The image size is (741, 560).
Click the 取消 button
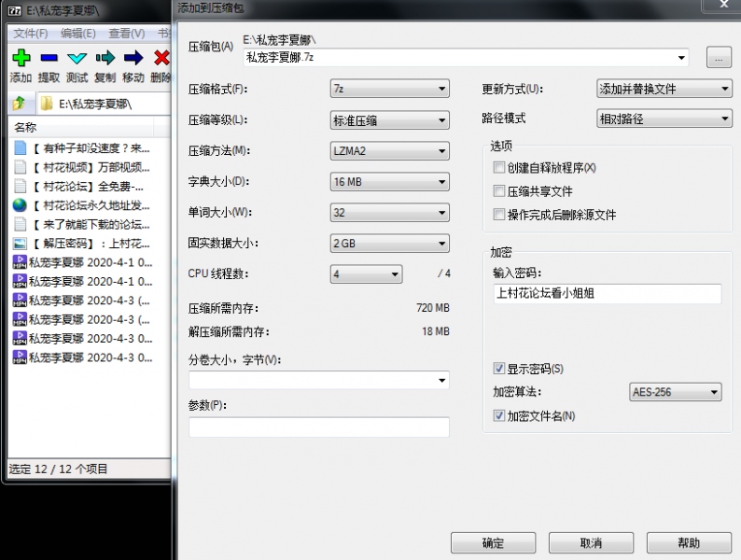point(591,543)
